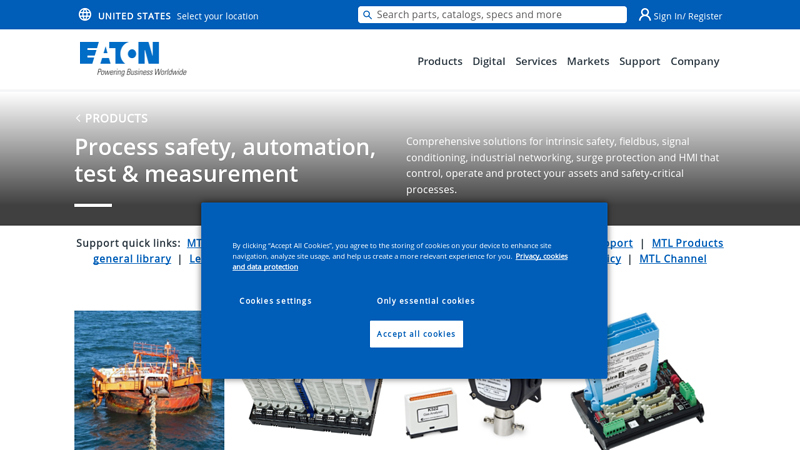Click Support quick links label

point(128,243)
